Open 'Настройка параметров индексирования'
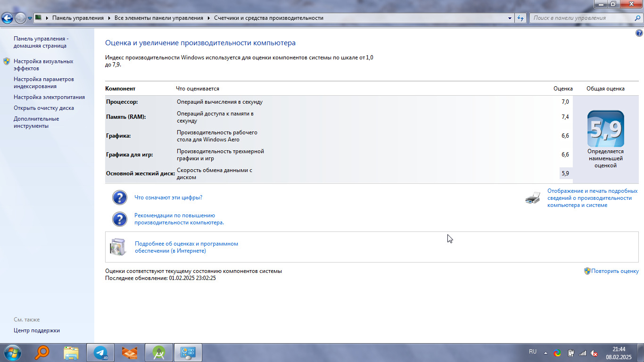Screen dimensions: 644x362 pos(44,83)
